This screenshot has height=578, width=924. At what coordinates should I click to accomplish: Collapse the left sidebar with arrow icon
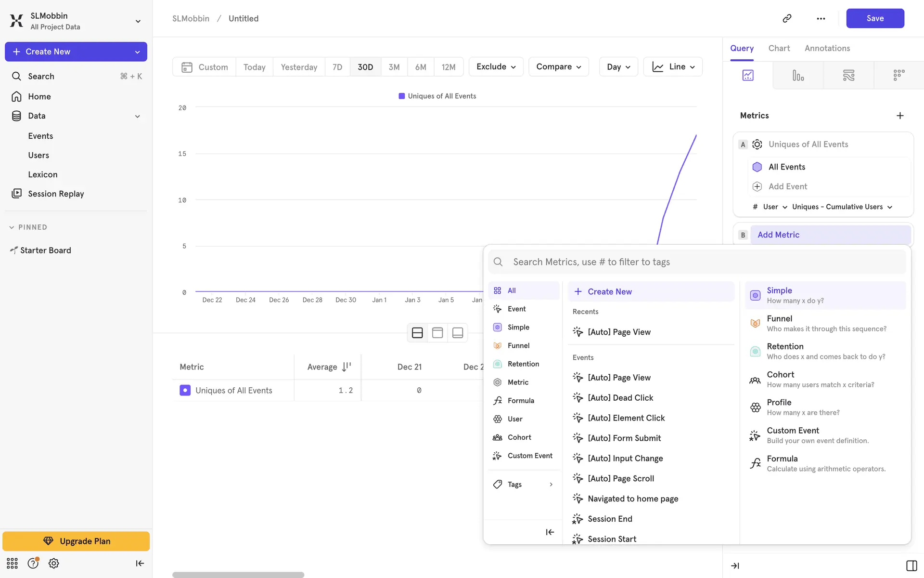coord(140,563)
